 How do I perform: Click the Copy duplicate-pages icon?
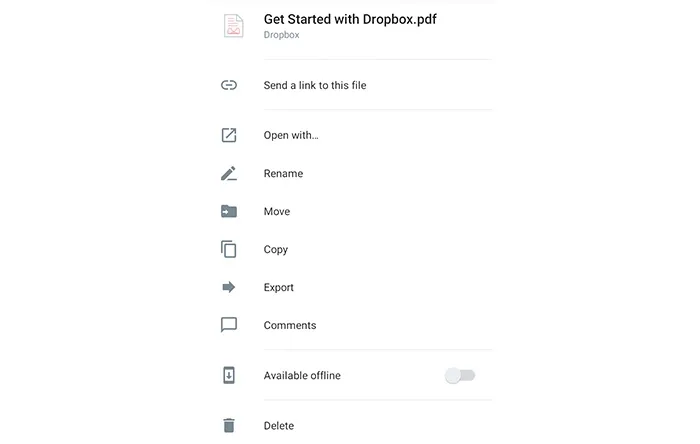[229, 249]
